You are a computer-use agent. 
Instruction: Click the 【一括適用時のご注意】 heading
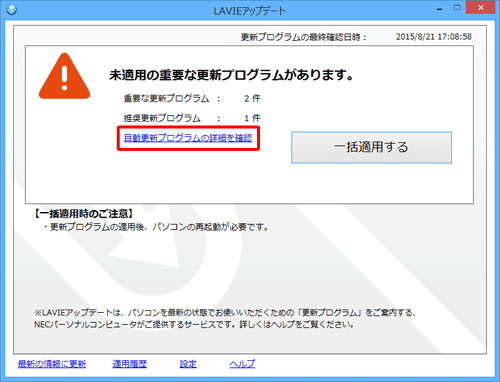tap(84, 213)
